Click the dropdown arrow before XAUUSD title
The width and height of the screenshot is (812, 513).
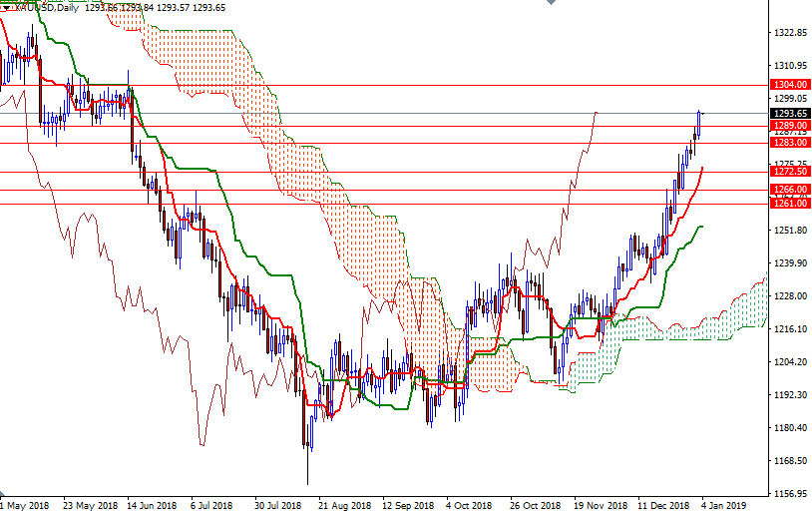[x=4, y=8]
